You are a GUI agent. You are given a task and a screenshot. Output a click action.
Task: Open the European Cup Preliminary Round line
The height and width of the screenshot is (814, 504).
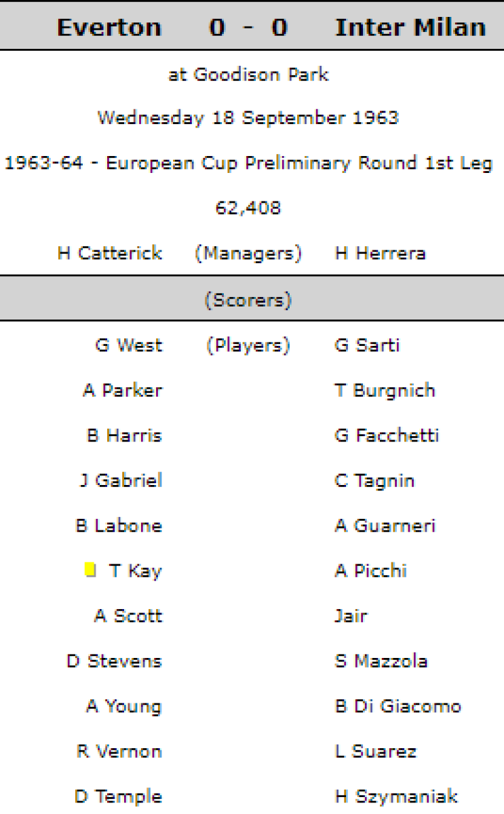(248, 163)
